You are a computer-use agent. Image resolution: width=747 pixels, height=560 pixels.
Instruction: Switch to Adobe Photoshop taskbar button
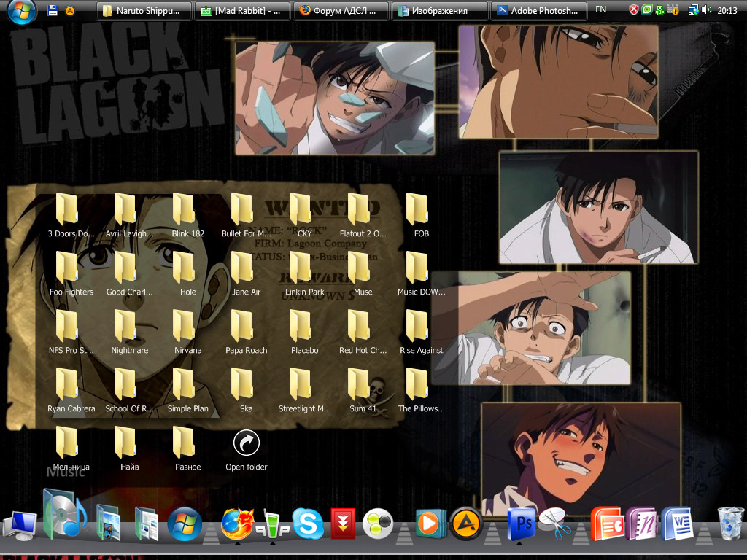540,11
